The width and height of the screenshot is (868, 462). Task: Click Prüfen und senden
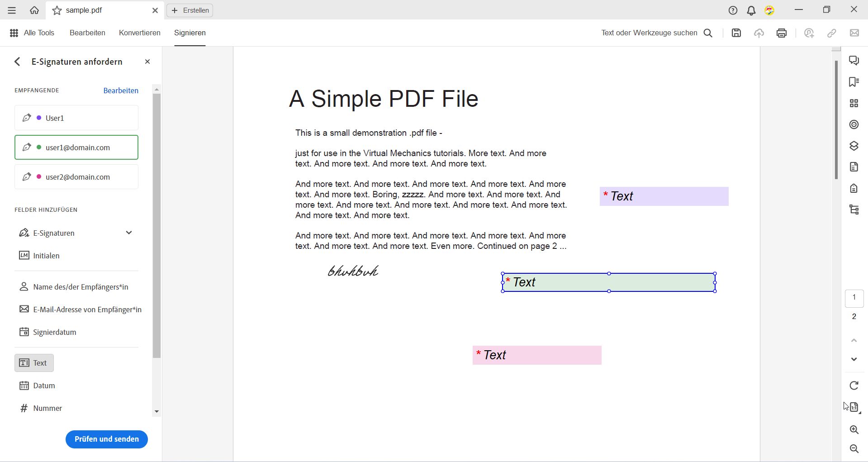pyautogui.click(x=107, y=439)
